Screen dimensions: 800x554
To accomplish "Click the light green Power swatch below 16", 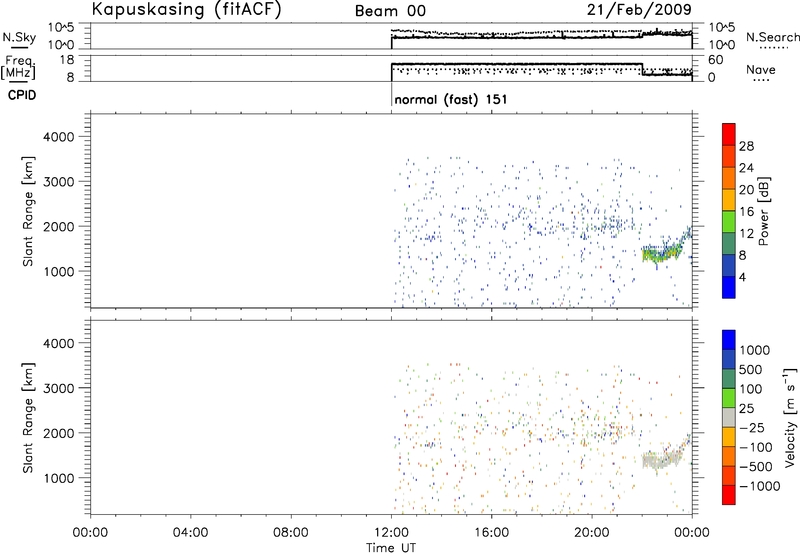I will pyautogui.click(x=729, y=223).
